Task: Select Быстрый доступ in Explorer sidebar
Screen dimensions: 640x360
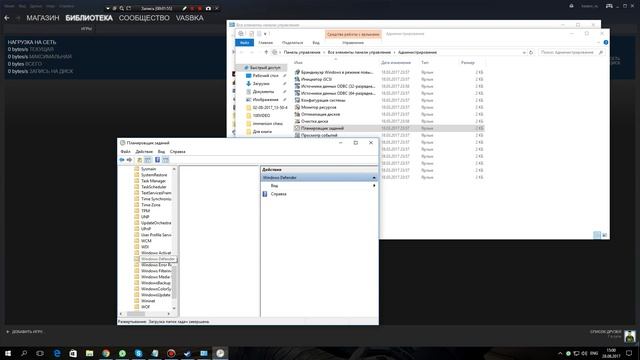Action: click(265, 68)
